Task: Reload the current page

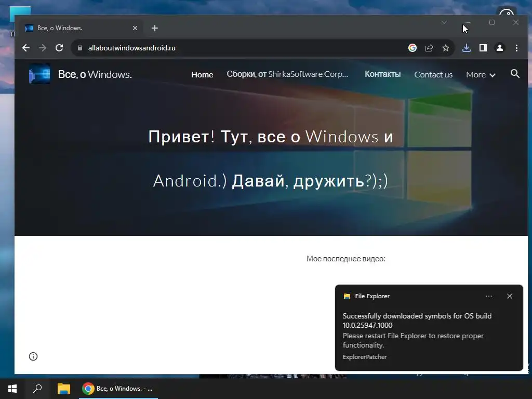Action: (59, 48)
